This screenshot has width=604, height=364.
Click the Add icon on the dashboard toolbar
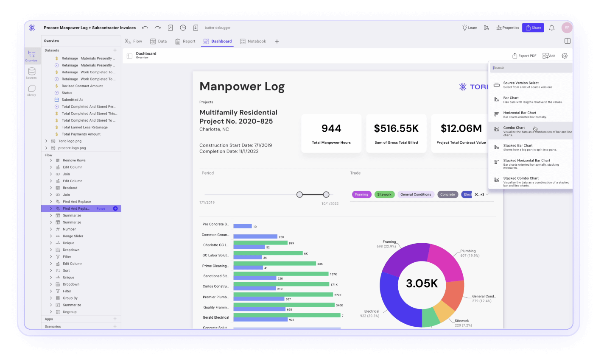[x=549, y=56]
